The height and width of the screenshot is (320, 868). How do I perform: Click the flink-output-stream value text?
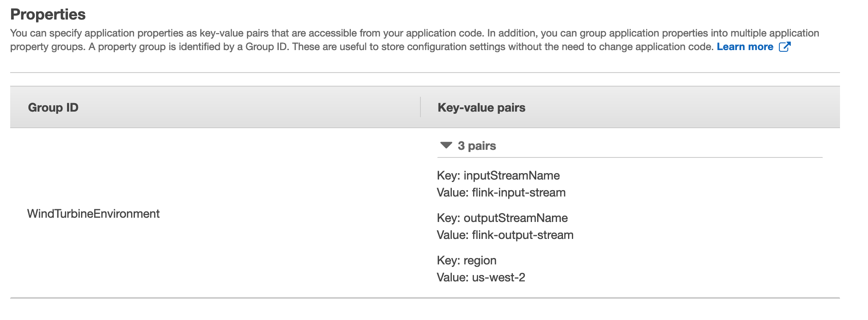523,235
